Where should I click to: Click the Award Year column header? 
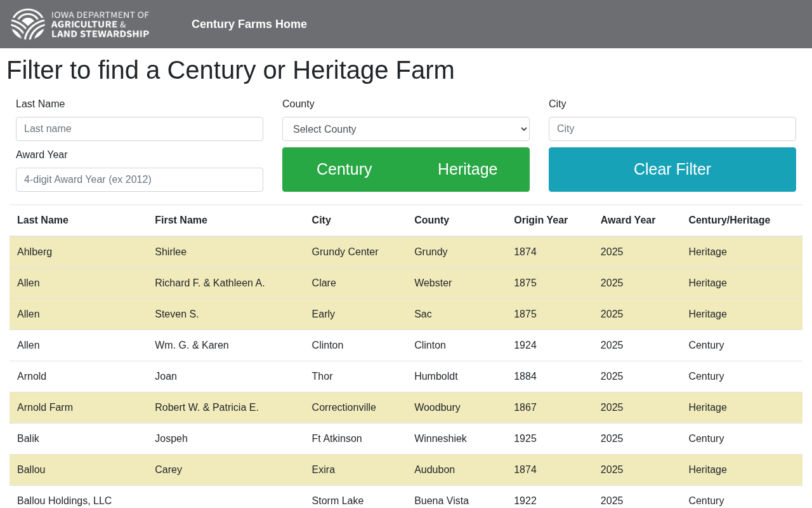pos(628,220)
